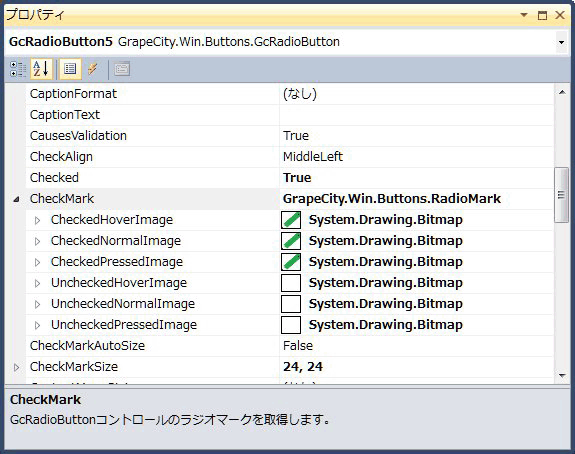Click the UncheckedHoverImage blank thumbnail
This screenshot has width=575, height=454.
pos(291,283)
